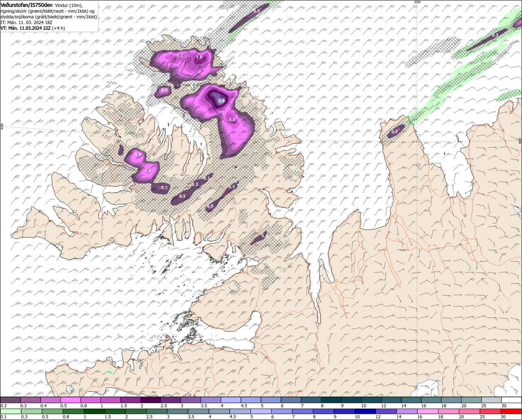Click the deep blue 10–12 legend swatch
The height and width of the screenshot is (420, 522).
click(365, 411)
